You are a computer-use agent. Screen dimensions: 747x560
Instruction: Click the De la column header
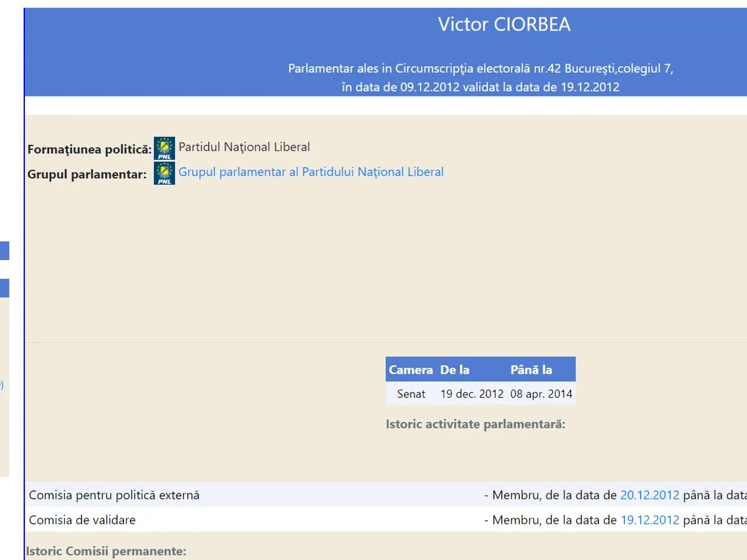click(x=455, y=370)
